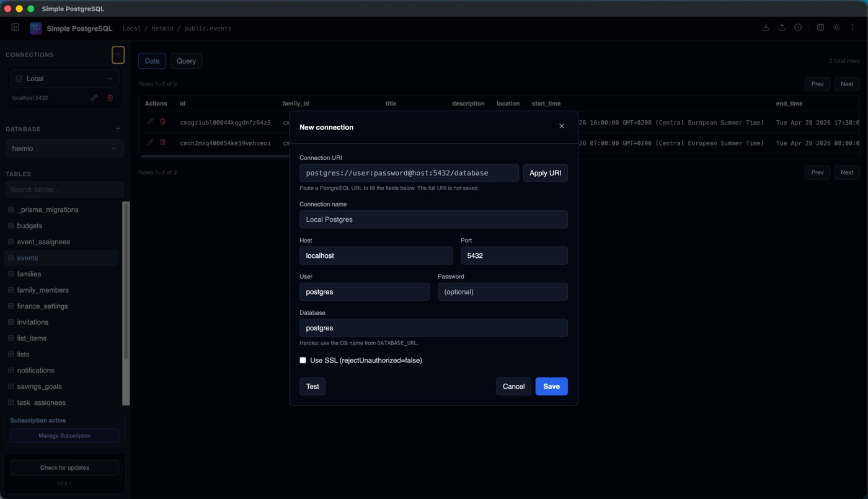Click the table icon beside _prisma_migrations
This screenshot has height=499, width=868.
(11, 210)
